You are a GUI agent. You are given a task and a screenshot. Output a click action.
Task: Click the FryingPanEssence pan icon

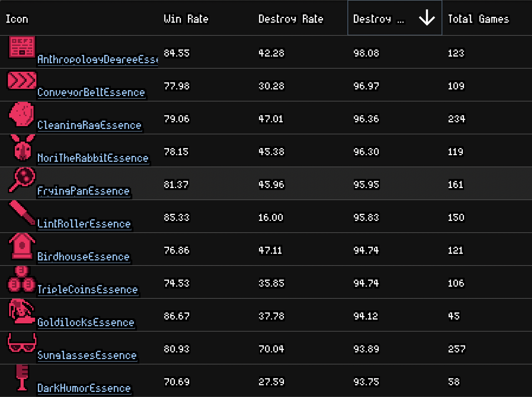[22, 180]
